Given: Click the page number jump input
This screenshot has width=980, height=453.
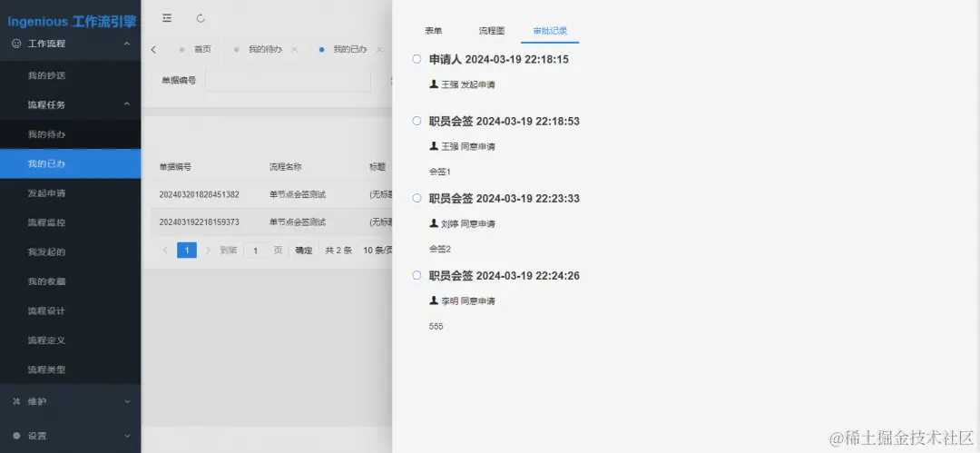Looking at the screenshot, I should [x=256, y=251].
